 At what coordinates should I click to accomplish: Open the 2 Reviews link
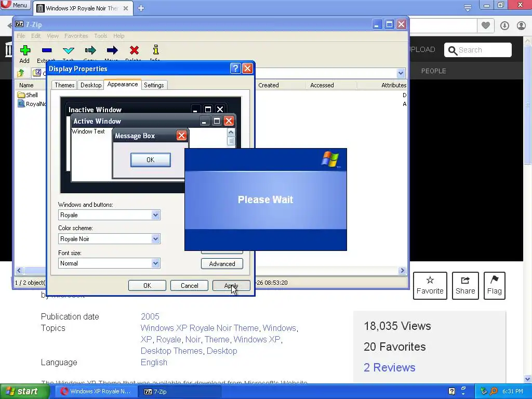click(x=389, y=367)
